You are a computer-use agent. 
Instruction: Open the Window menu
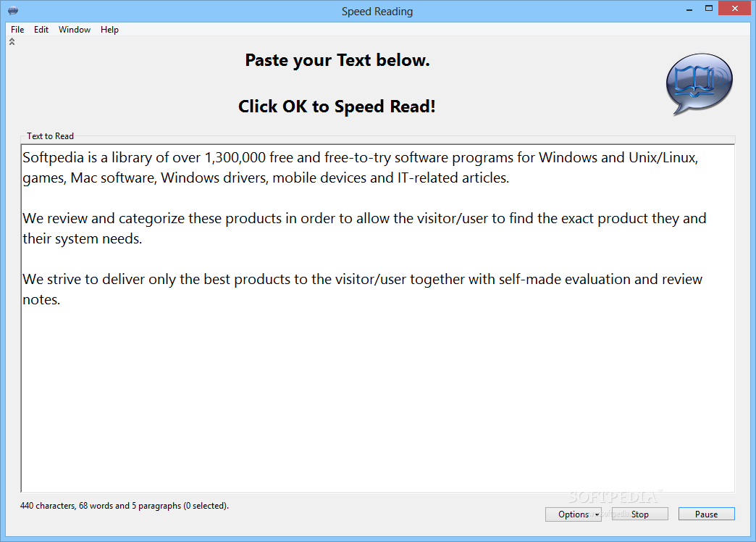point(75,30)
